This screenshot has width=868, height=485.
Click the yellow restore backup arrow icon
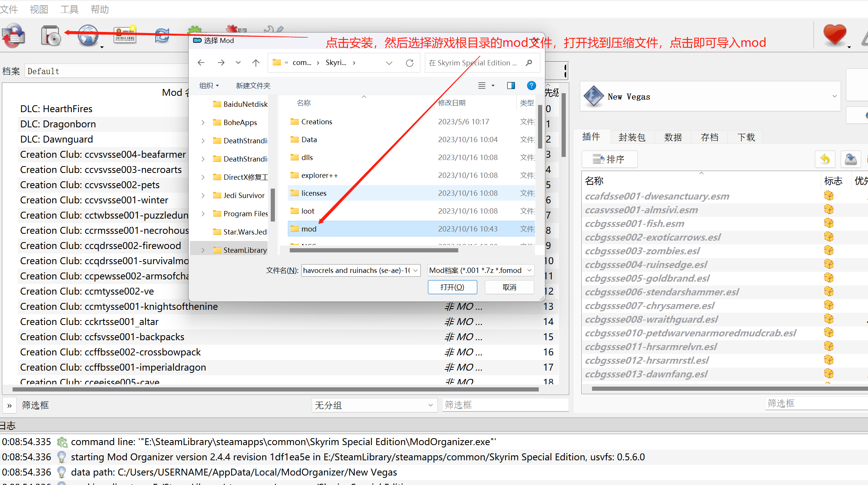point(825,159)
